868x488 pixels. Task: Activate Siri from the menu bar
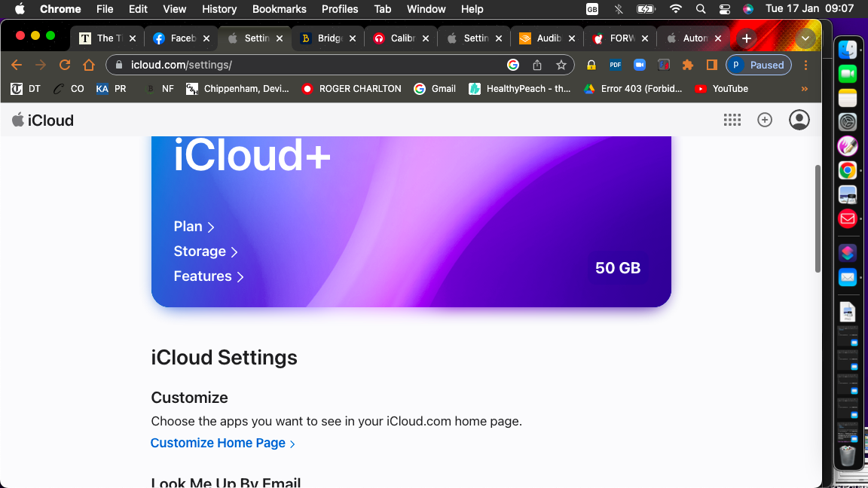[748, 9]
